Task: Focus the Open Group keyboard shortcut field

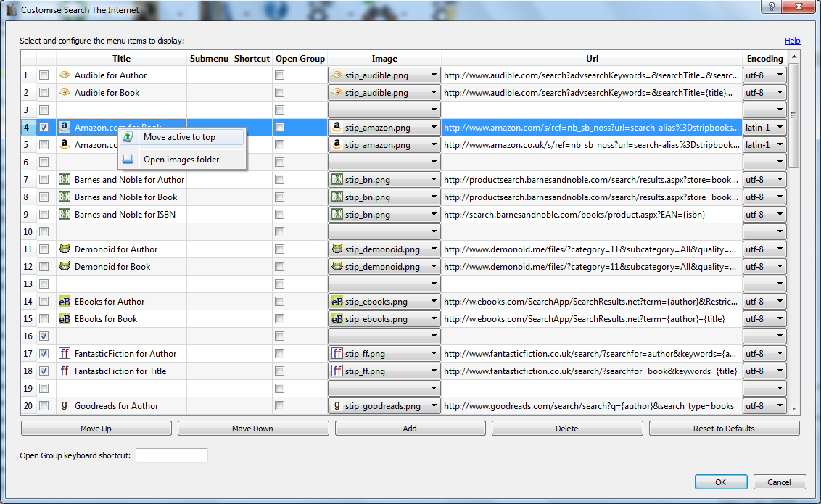Action: 172,455
